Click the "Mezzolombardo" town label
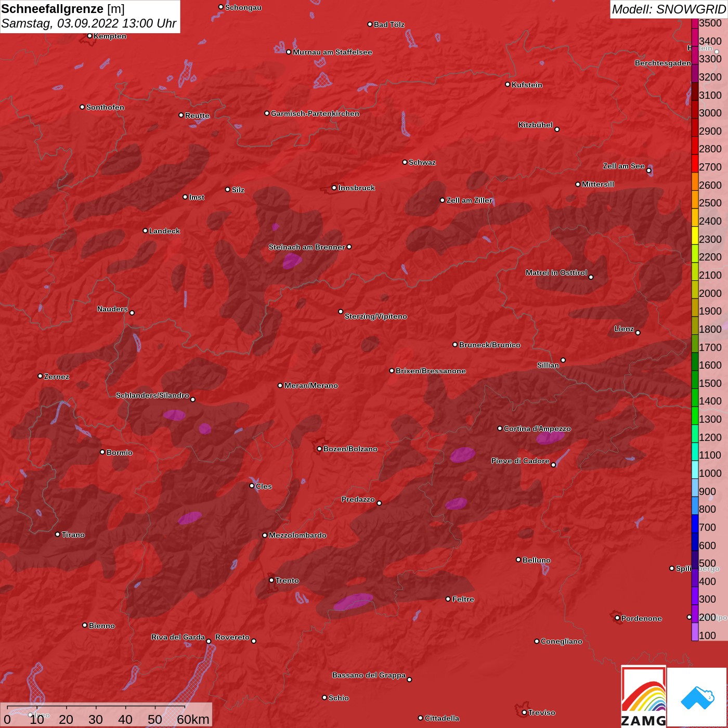Screen dimensions: 728x728 [x=297, y=535]
